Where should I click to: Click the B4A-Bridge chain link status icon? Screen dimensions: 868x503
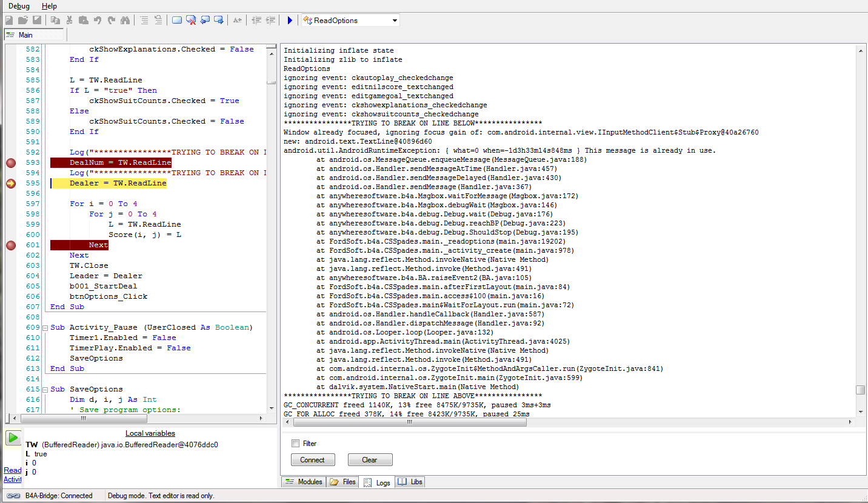[13, 496]
